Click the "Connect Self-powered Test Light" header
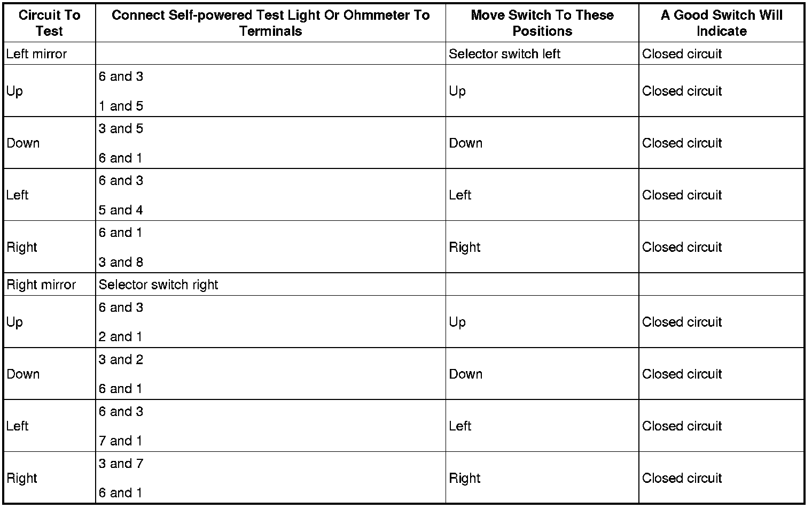 point(270,23)
